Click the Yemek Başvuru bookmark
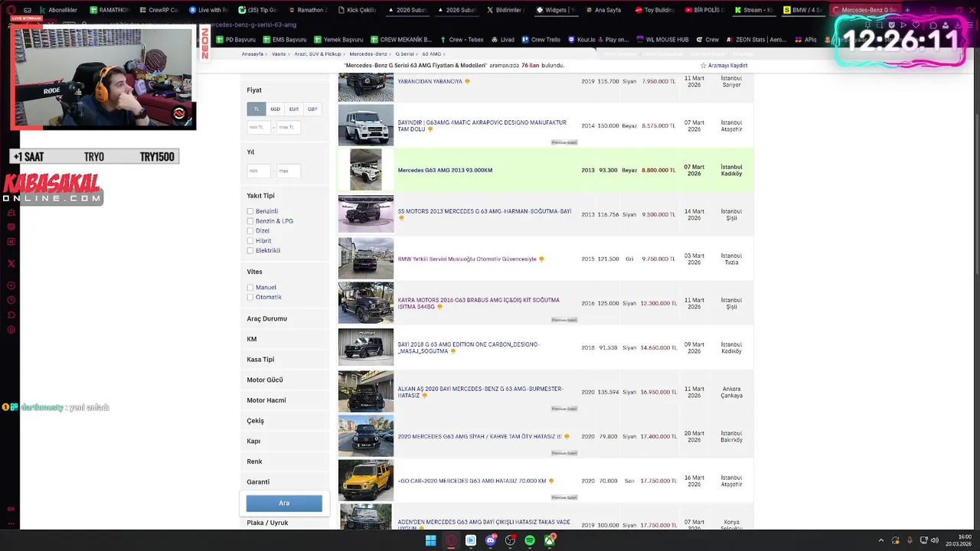The image size is (980, 551). click(x=338, y=40)
